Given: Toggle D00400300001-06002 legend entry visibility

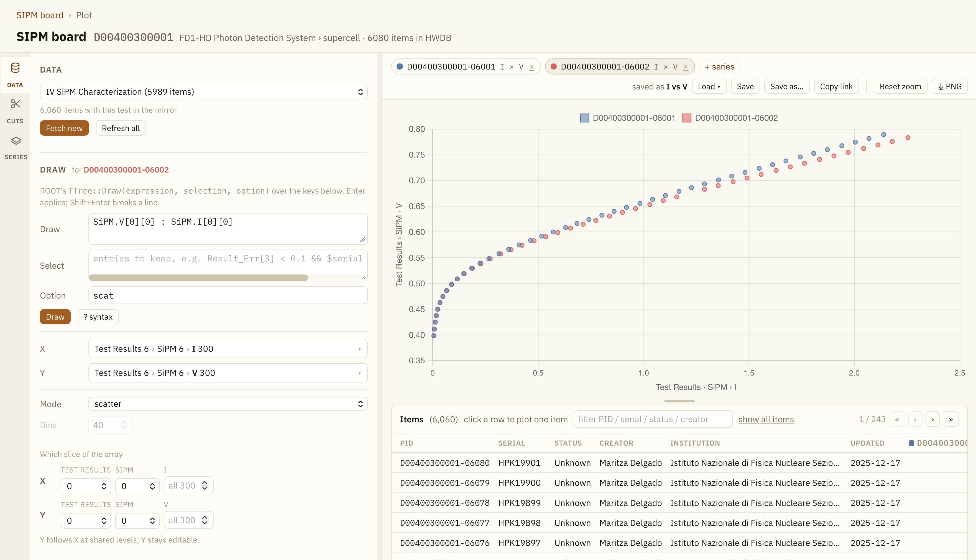Looking at the screenshot, I should point(730,118).
